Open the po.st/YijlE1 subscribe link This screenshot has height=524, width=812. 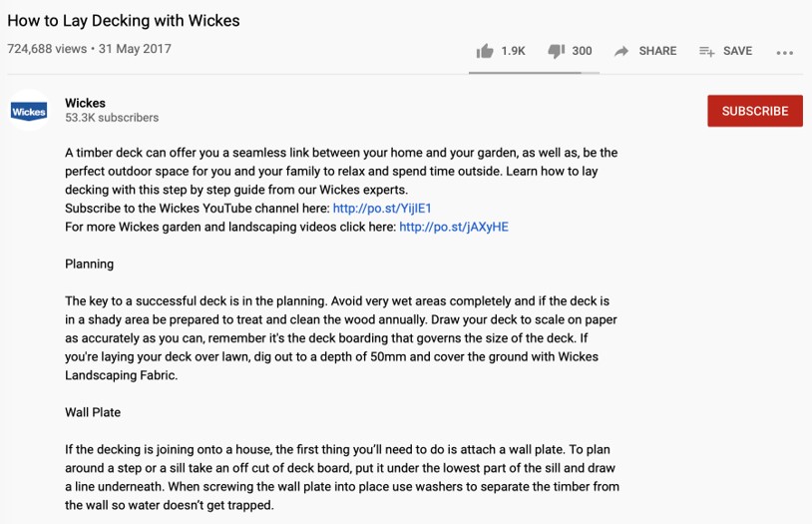tap(382, 209)
